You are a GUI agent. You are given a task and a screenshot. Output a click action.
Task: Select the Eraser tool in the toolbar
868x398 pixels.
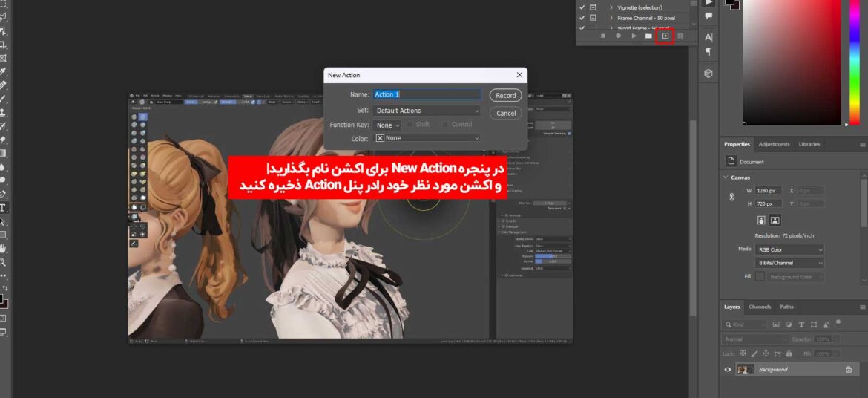click(3, 140)
